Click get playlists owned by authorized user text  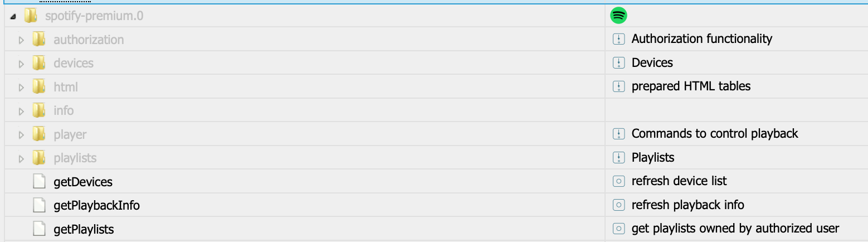[735, 229]
